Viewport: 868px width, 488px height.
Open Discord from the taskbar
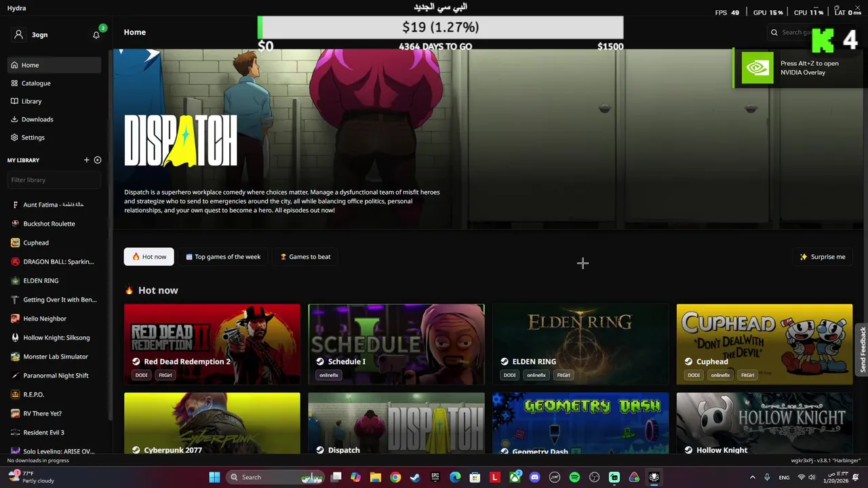(x=534, y=477)
